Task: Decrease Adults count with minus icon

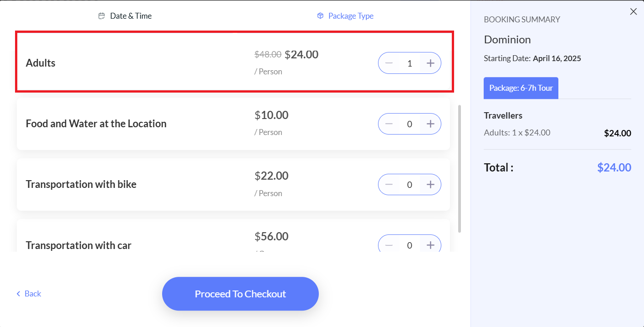Action: [389, 63]
